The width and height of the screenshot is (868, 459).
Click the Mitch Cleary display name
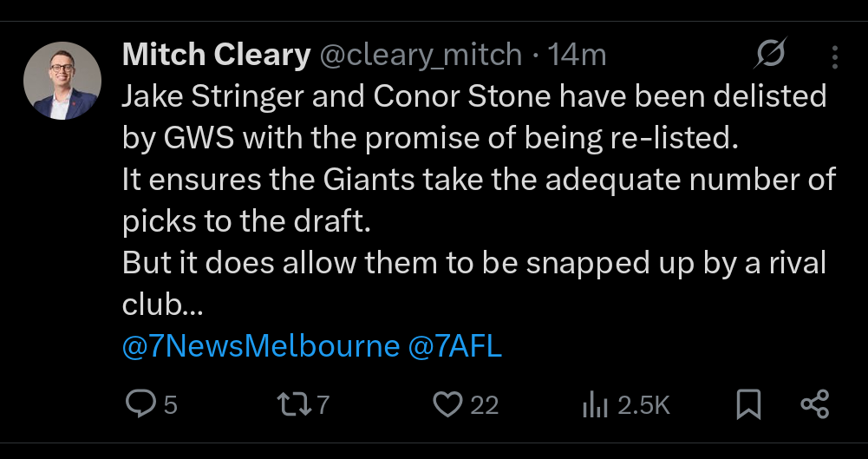coord(217,56)
